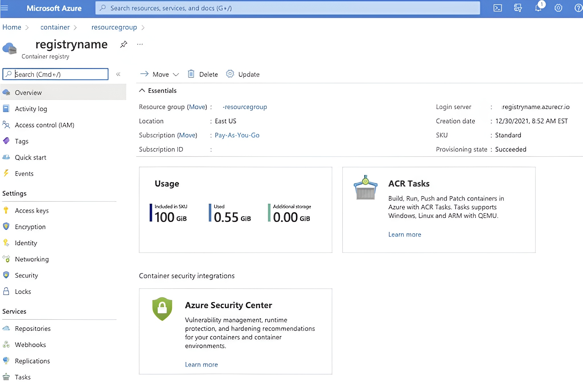
Task: Click the Tasks icon in sidebar
Action: (x=6, y=376)
